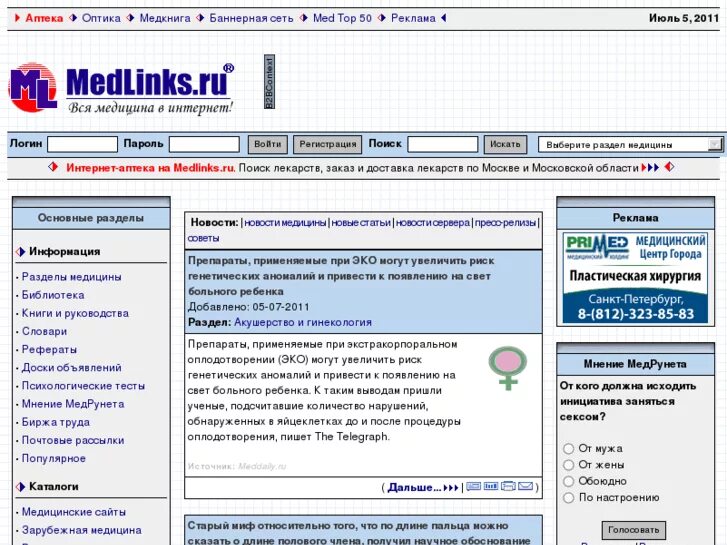Open the Почтовые рассылки sidebar link

pyautogui.click(x=73, y=440)
